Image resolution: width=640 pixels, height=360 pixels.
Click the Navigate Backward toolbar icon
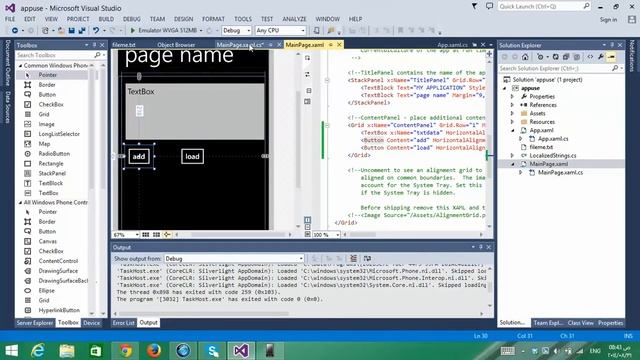15,31
